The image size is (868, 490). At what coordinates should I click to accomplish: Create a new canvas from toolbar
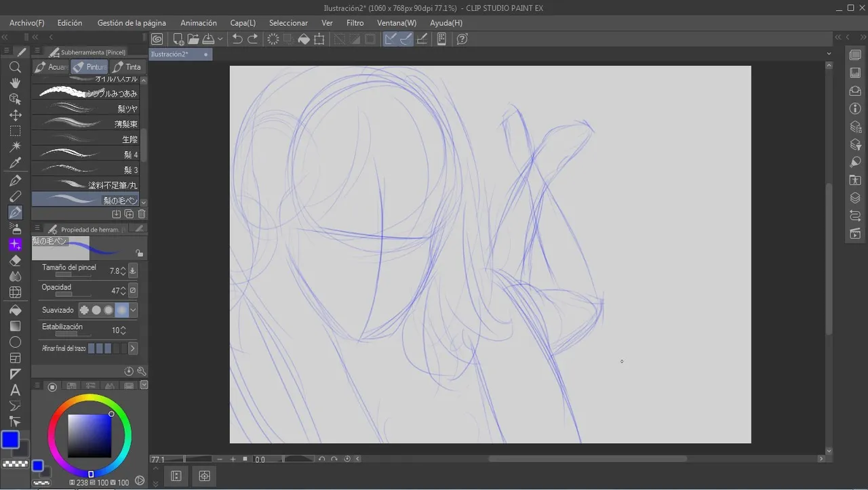(x=178, y=39)
